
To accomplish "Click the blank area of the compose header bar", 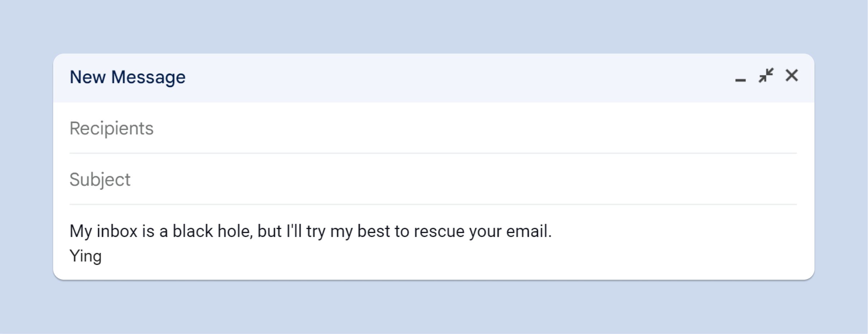I will pos(434,77).
